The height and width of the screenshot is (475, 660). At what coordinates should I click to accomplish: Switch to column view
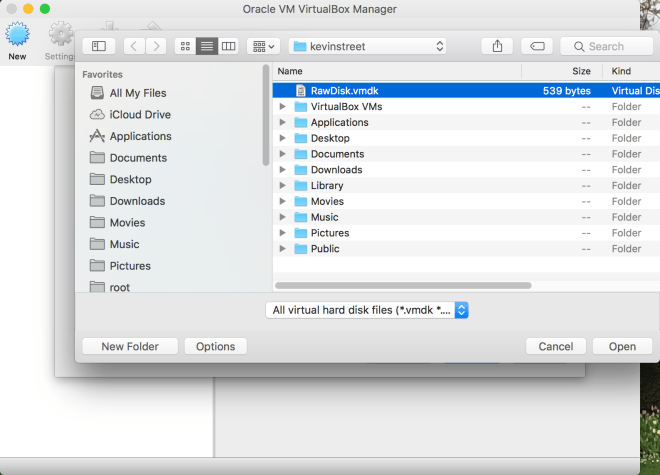click(x=228, y=46)
